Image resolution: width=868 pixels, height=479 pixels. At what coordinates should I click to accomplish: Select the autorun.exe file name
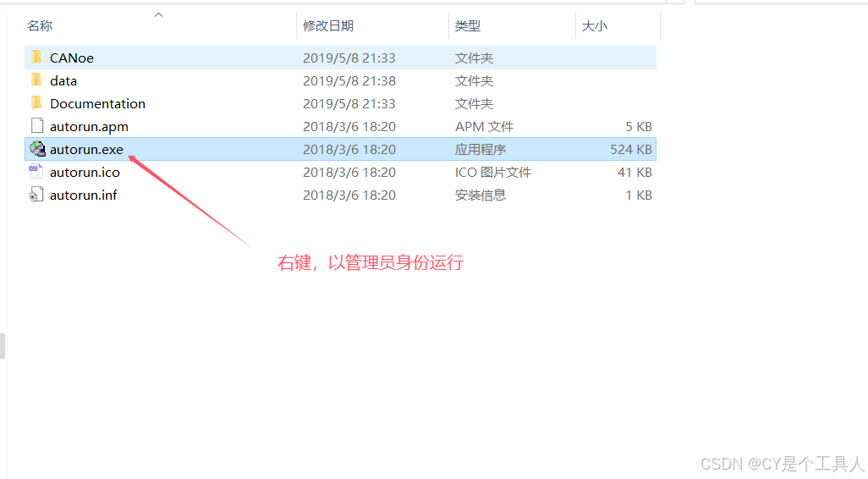(x=86, y=150)
